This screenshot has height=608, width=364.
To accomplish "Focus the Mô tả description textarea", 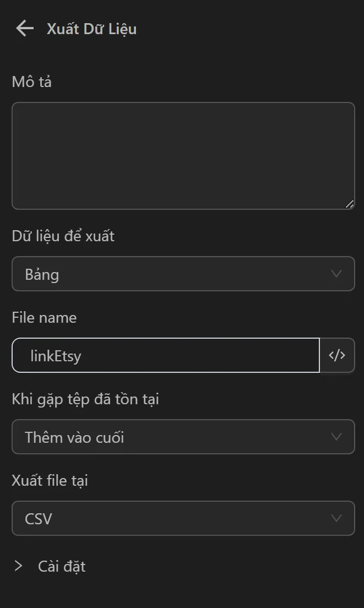I will coord(183,156).
